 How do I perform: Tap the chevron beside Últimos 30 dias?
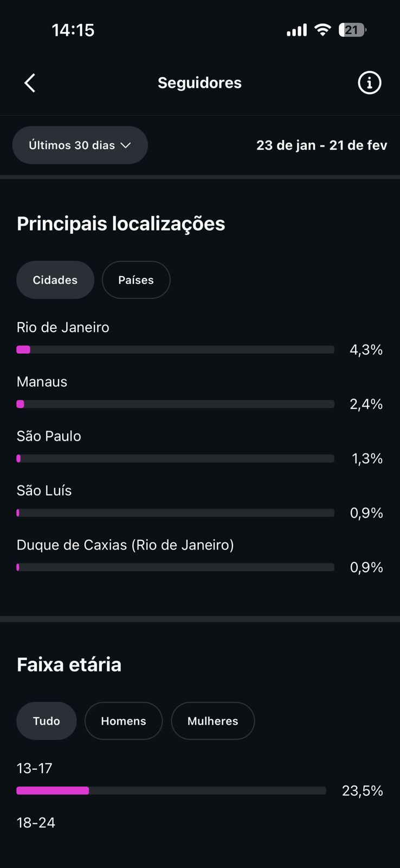pos(126,145)
